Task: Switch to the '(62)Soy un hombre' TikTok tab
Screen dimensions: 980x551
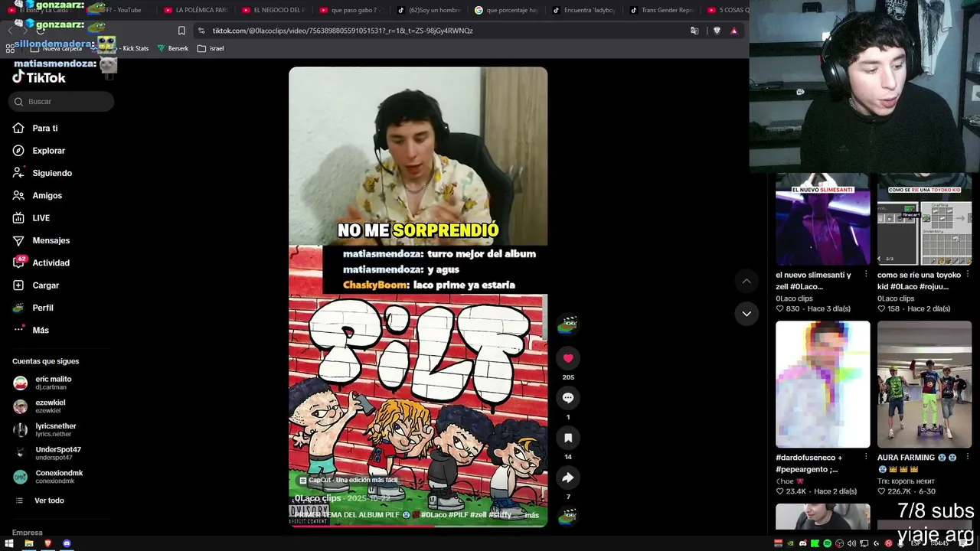Action: tap(430, 10)
